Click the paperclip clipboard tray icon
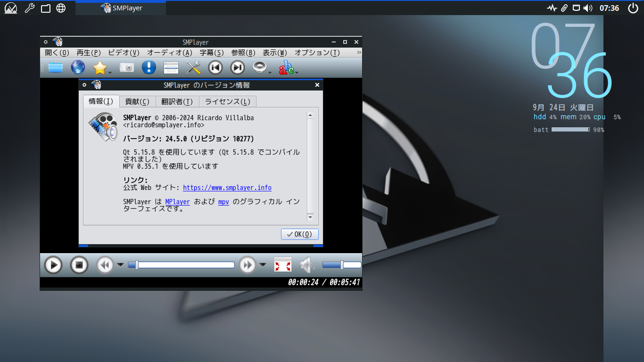This screenshot has width=644, height=362. pyautogui.click(x=564, y=8)
